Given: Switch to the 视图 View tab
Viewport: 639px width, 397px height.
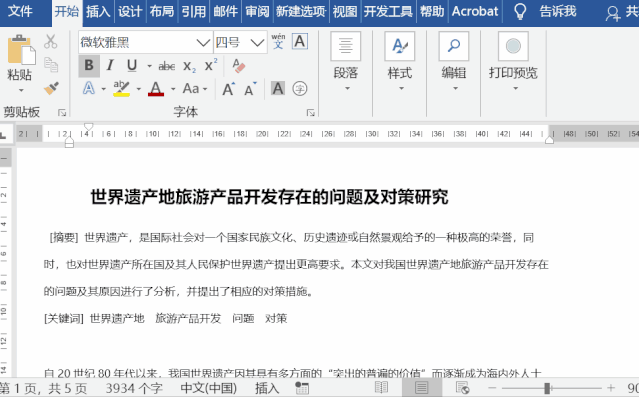Looking at the screenshot, I should (345, 11).
